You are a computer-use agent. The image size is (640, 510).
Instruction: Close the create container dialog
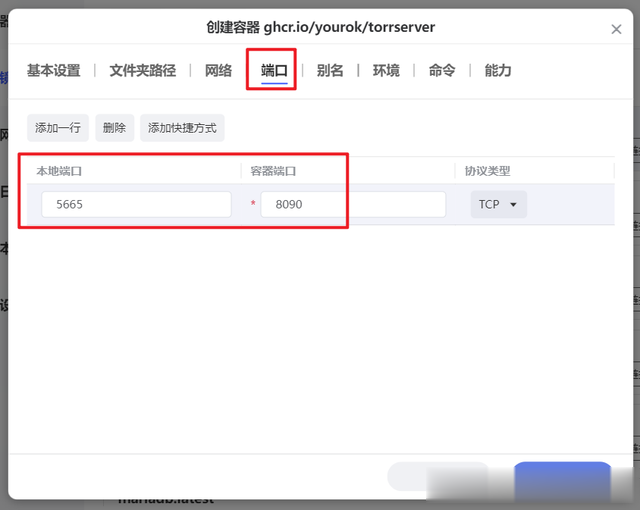(x=616, y=29)
